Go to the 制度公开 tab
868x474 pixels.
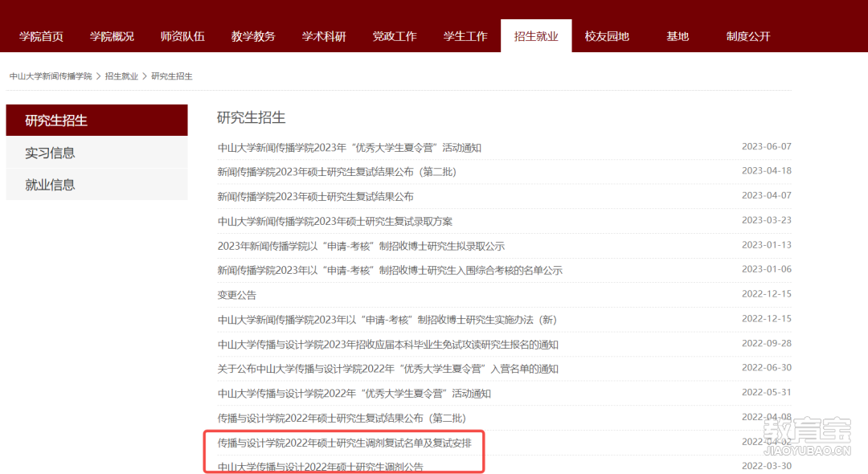pos(748,36)
